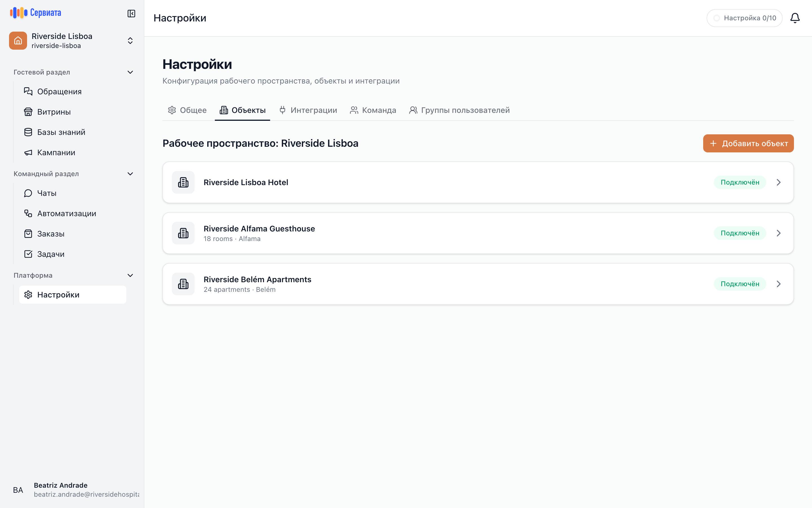The height and width of the screenshot is (508, 812).
Task: Collapse the Командный раздел section
Action: tap(130, 174)
